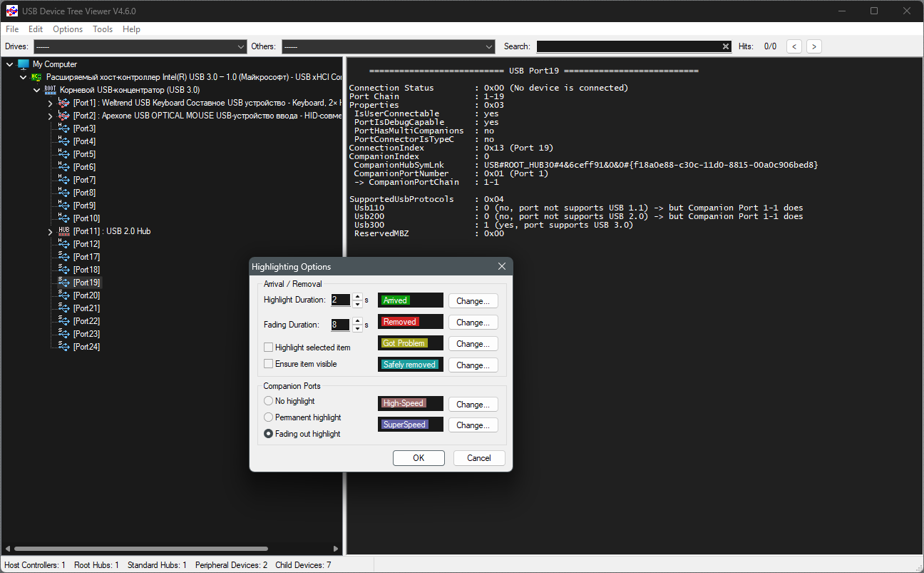
Task: Click the tree panel horizontal scrollbar
Action: tap(141, 549)
